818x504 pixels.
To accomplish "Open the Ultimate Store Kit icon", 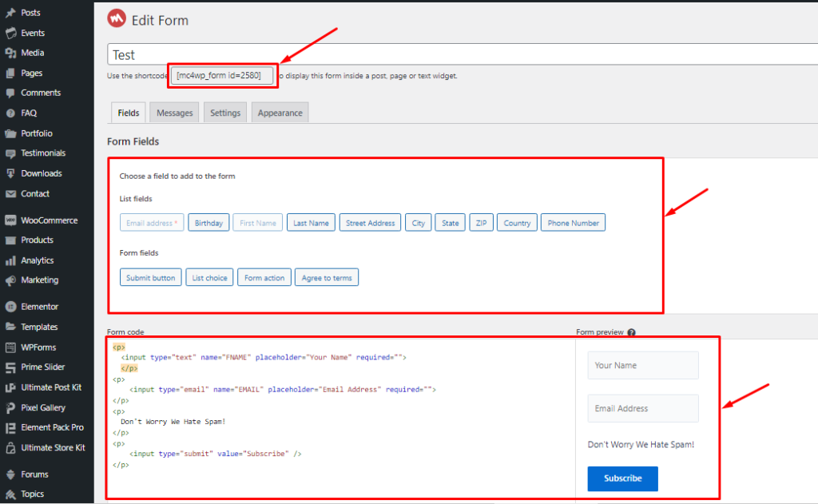I will point(10,447).
